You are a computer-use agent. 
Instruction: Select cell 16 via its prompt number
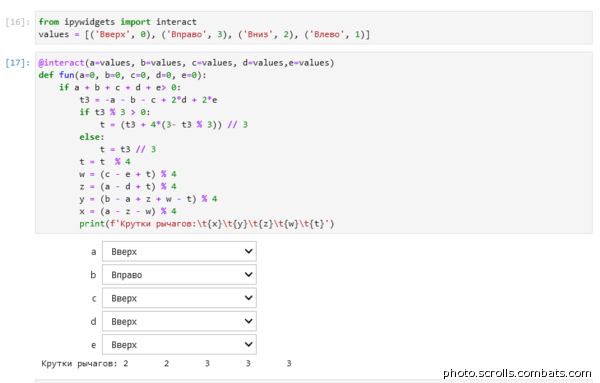[x=17, y=22]
